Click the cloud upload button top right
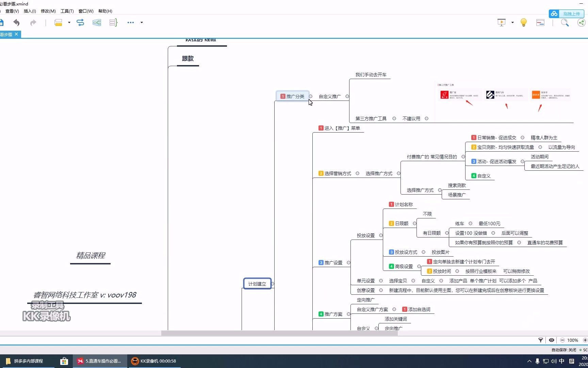This screenshot has width=588, height=368. (x=566, y=14)
